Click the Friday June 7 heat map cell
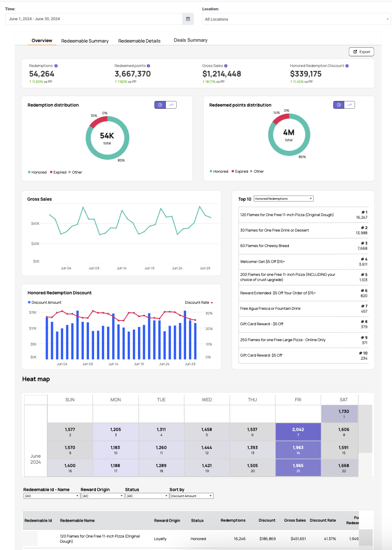Screen dimensions: 392x550 (298, 432)
